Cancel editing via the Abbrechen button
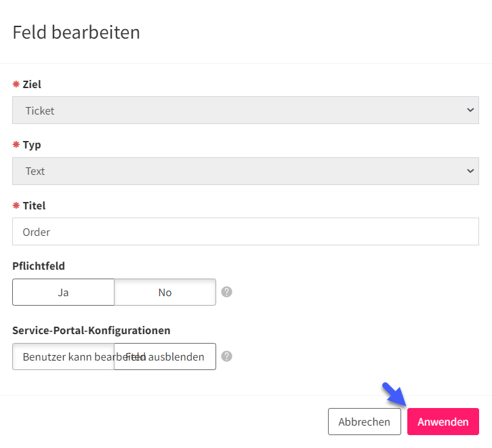Image resolution: width=492 pixels, height=448 pixels. pyautogui.click(x=365, y=422)
